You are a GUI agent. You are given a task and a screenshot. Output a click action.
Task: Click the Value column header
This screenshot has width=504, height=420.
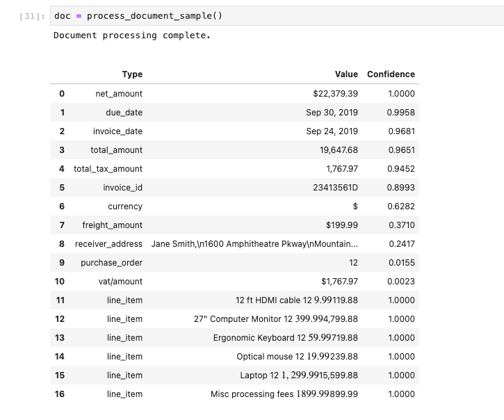(x=346, y=74)
